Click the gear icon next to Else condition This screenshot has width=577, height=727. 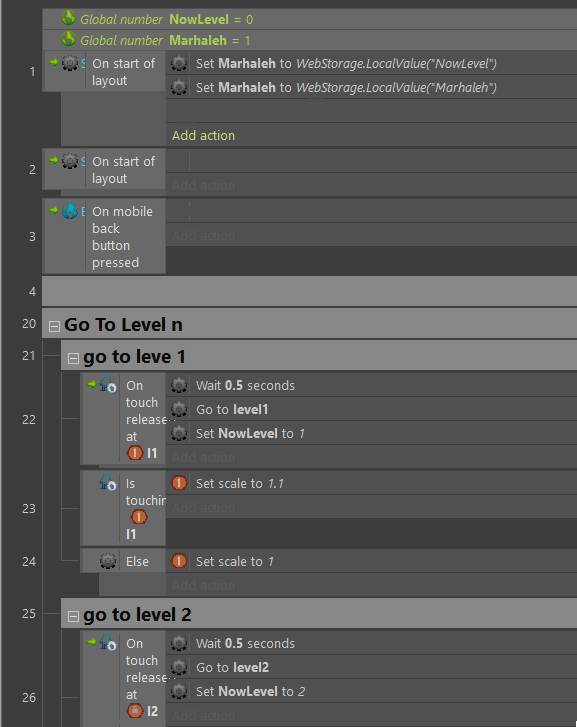[108, 561]
